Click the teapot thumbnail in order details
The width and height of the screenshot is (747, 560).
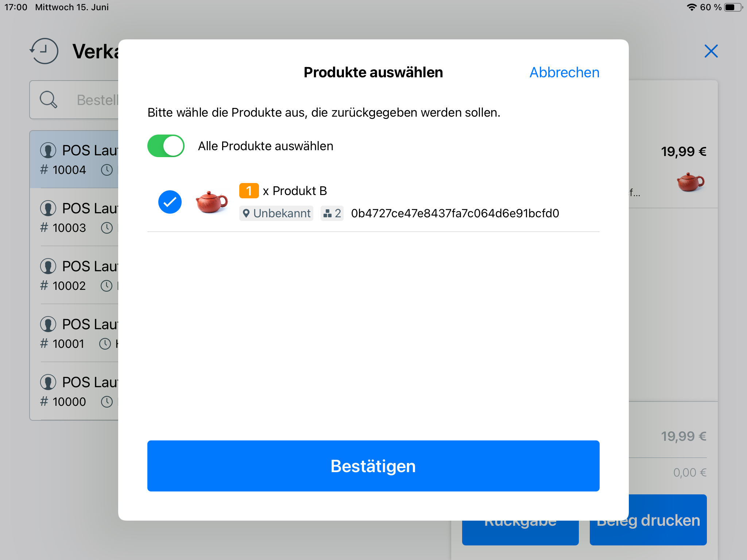click(x=690, y=182)
